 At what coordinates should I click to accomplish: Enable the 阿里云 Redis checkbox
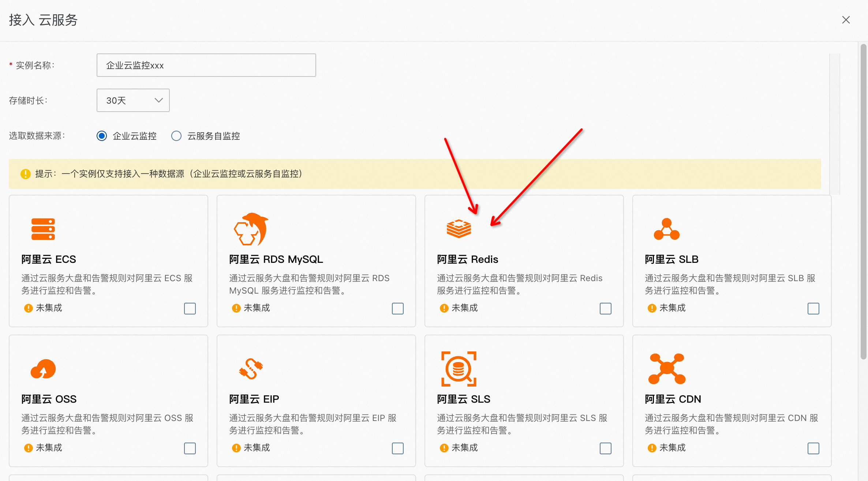tap(606, 309)
